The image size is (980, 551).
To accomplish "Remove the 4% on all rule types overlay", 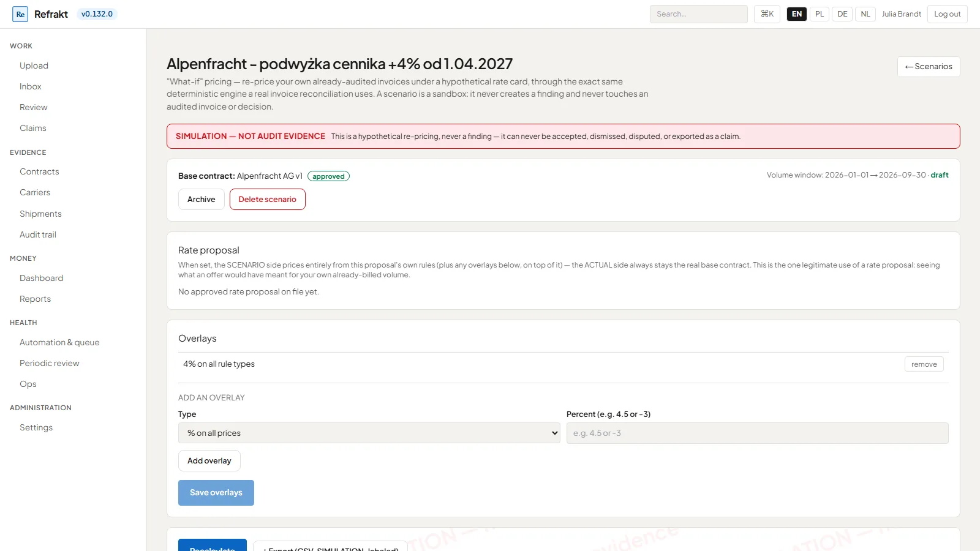I will click(924, 364).
